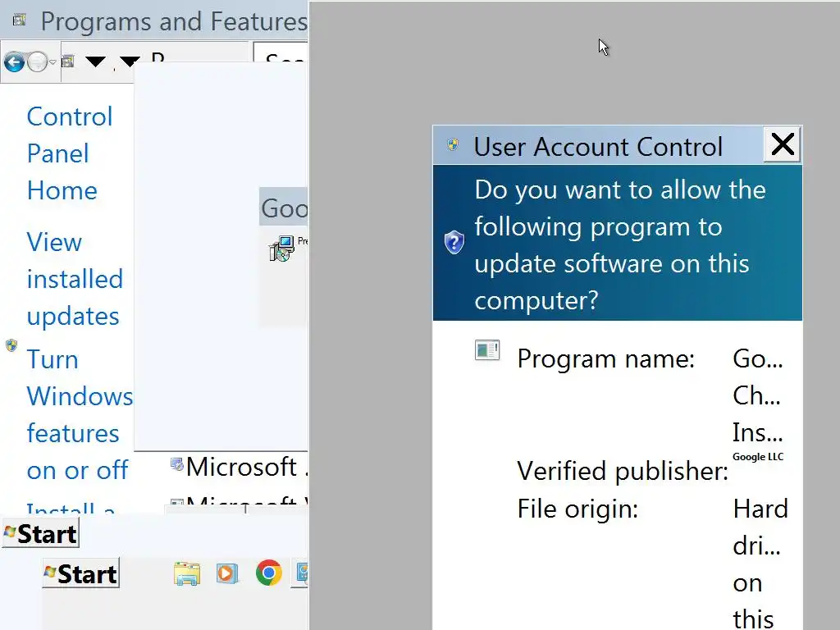Select the first Microsoft program row

click(239, 467)
